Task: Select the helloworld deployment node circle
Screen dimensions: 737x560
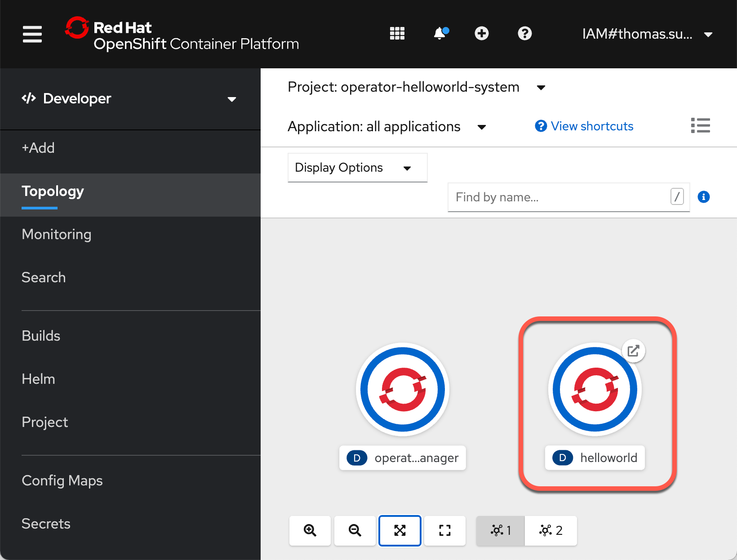Action: coord(595,389)
